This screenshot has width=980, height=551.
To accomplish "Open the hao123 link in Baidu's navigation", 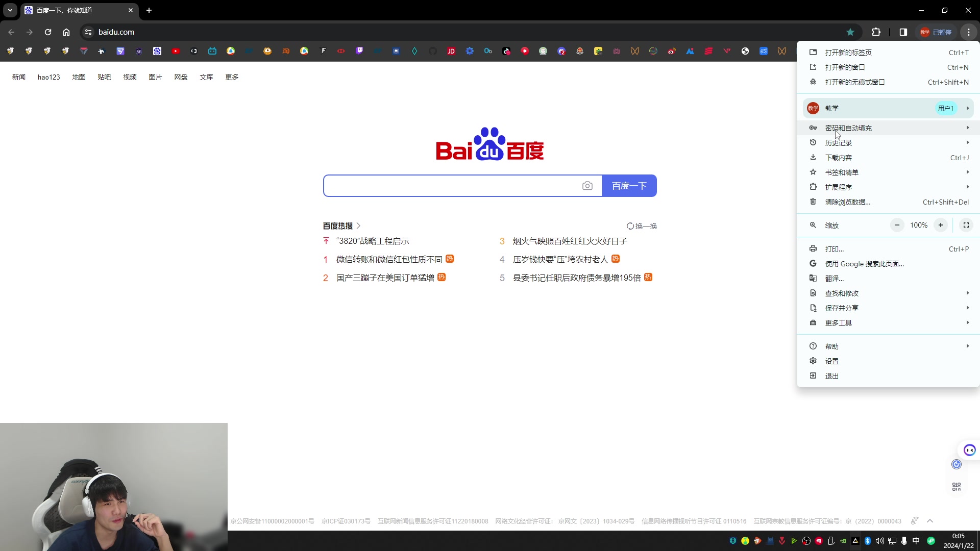I will tap(48, 77).
